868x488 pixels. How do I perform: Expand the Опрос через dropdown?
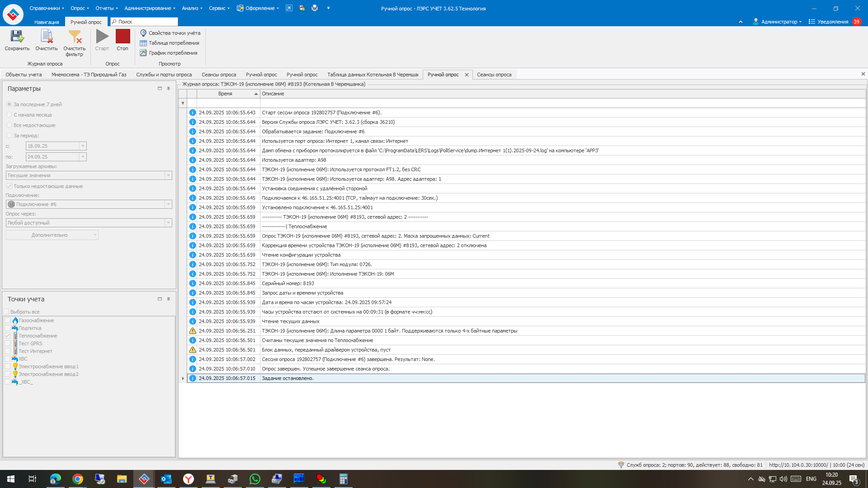click(x=168, y=223)
